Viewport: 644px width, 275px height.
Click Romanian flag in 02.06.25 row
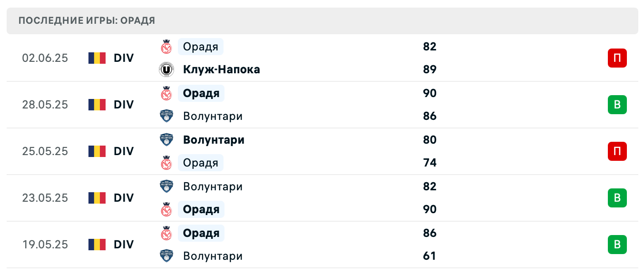point(97,58)
